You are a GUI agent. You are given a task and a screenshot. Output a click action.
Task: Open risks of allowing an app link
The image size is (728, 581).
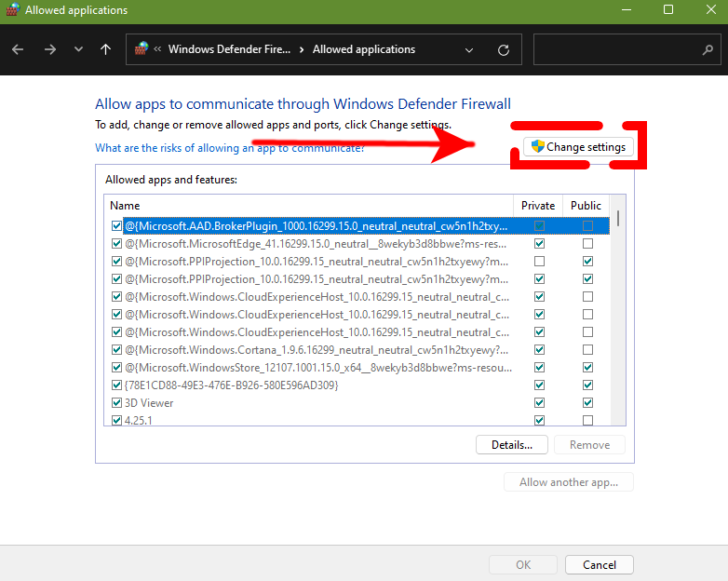(230, 148)
